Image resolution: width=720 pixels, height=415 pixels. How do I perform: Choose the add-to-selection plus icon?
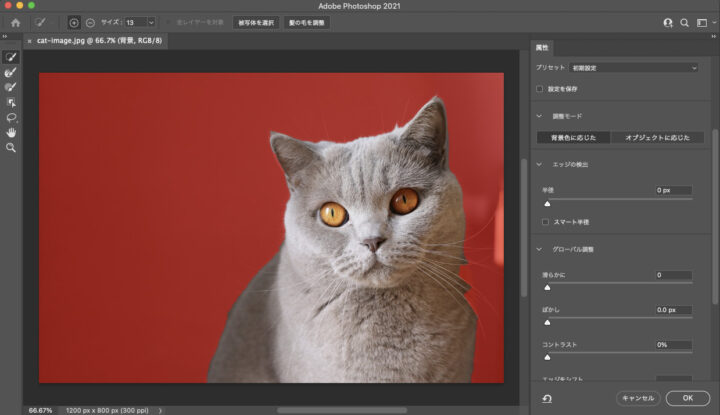(x=73, y=22)
